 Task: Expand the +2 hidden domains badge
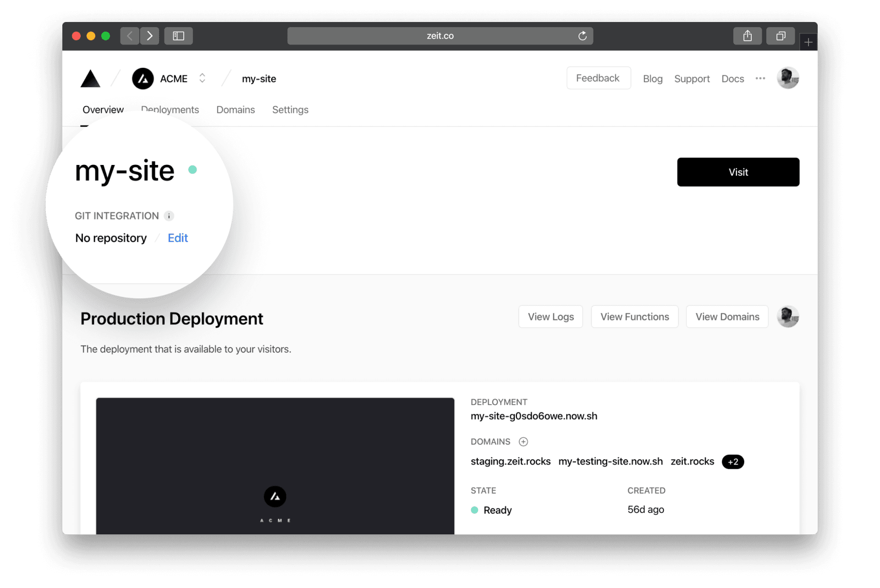[x=733, y=462]
